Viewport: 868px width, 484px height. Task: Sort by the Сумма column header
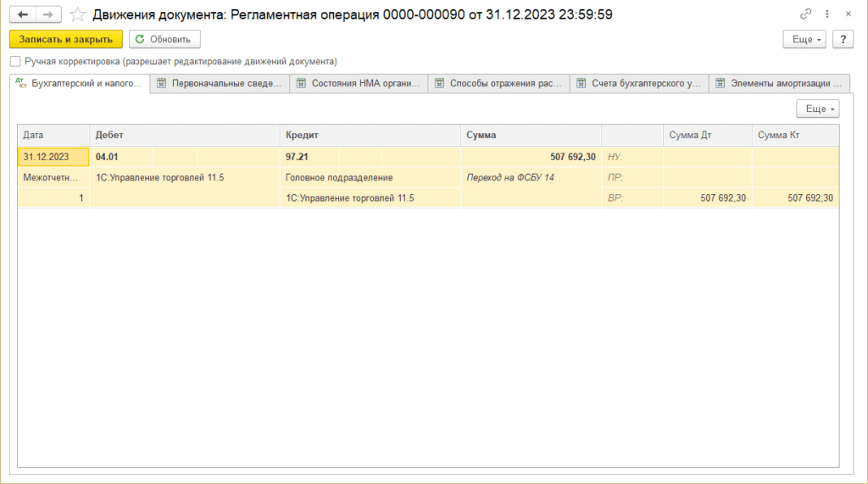pyautogui.click(x=531, y=135)
